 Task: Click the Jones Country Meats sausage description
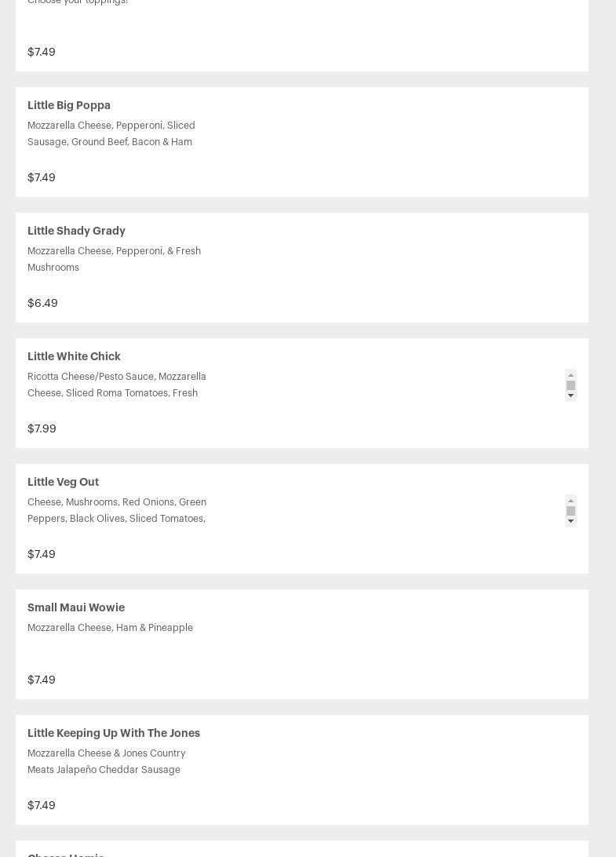click(x=106, y=761)
